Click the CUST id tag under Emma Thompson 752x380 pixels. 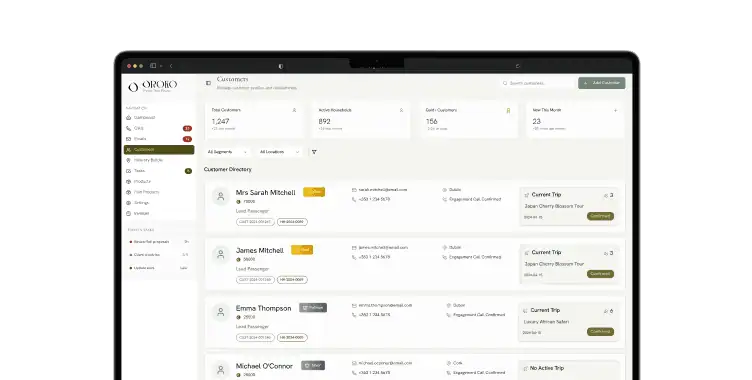click(255, 337)
